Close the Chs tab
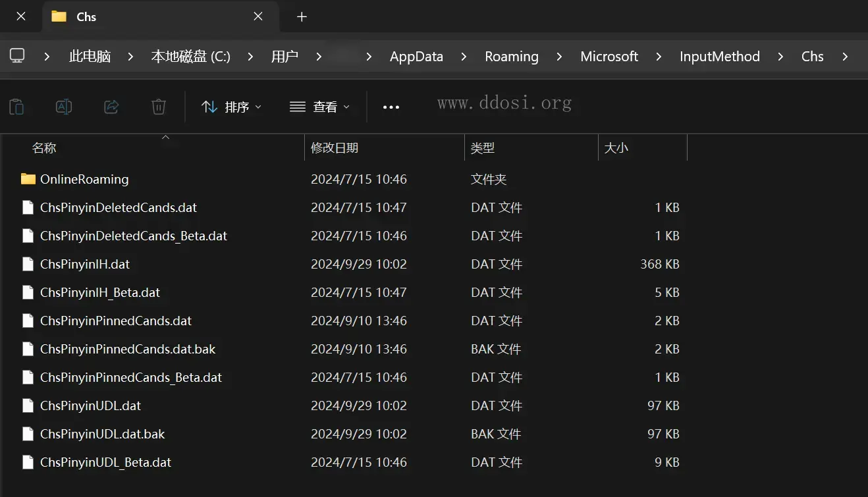868x497 pixels. (x=258, y=16)
